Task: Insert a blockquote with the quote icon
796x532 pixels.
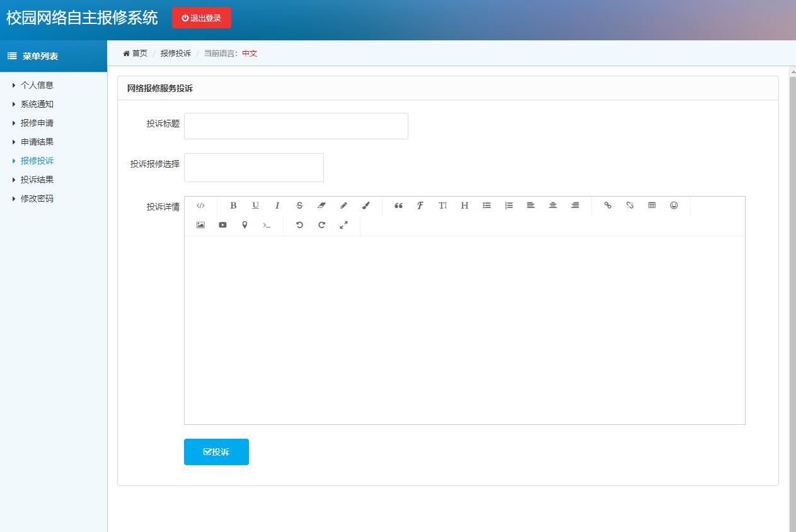Action: click(x=398, y=205)
